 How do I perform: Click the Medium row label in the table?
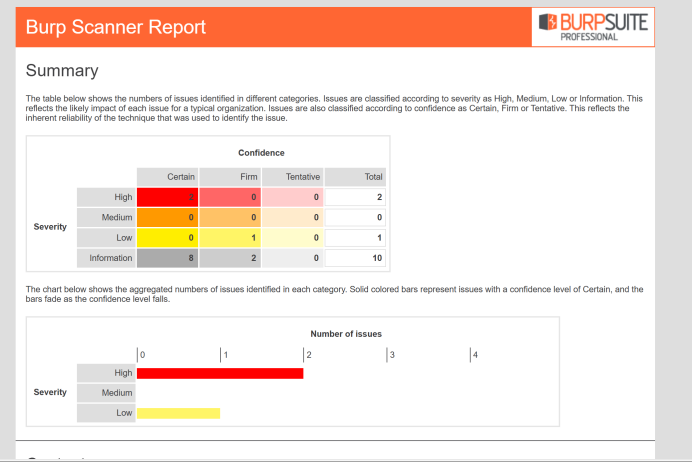tap(106, 218)
